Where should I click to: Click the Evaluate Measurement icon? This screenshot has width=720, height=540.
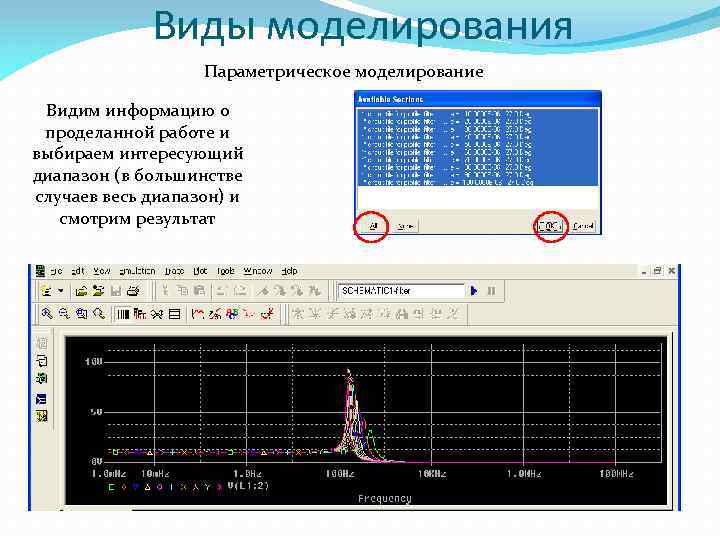(215, 314)
